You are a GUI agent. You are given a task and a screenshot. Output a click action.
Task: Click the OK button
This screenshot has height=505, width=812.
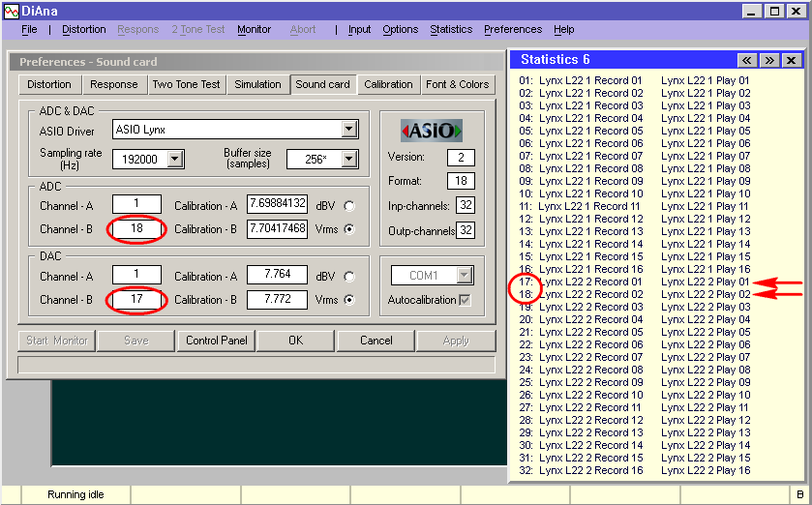(x=296, y=341)
